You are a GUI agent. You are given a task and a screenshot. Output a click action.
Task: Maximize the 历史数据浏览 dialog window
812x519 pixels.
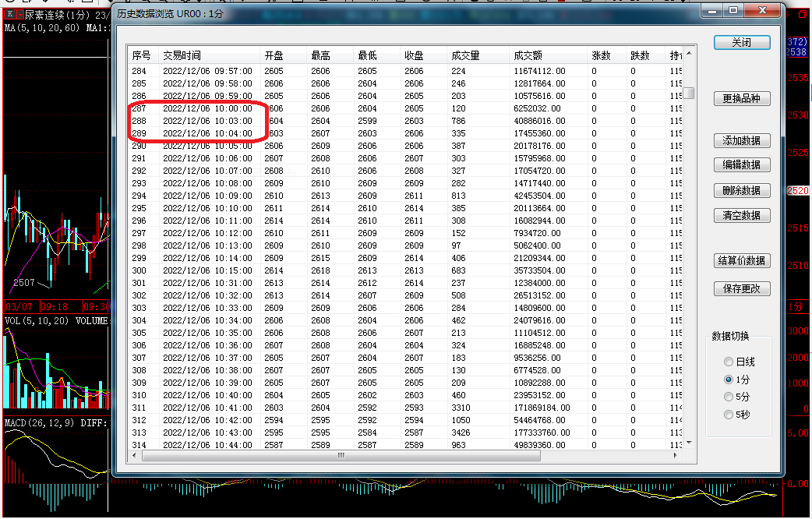click(733, 10)
